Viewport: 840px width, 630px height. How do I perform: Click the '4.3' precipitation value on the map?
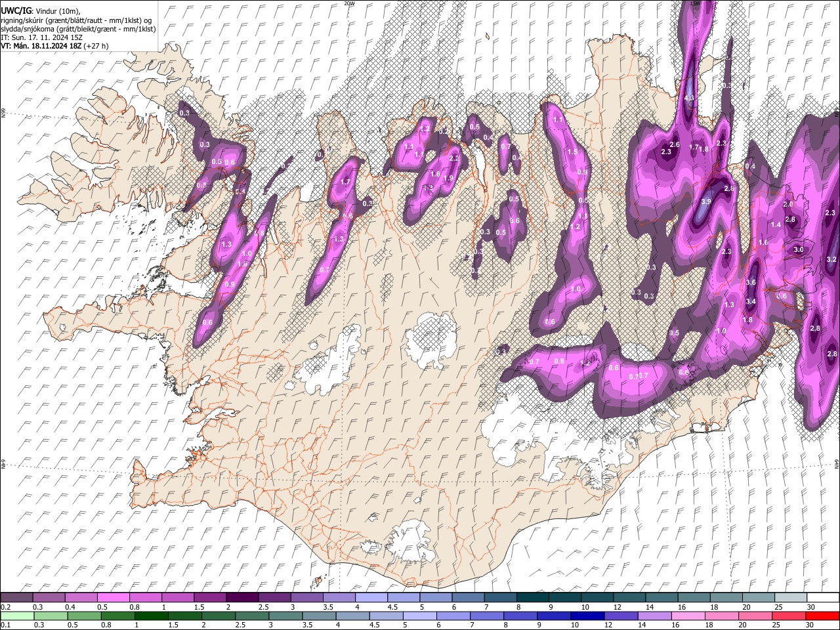coord(689,98)
